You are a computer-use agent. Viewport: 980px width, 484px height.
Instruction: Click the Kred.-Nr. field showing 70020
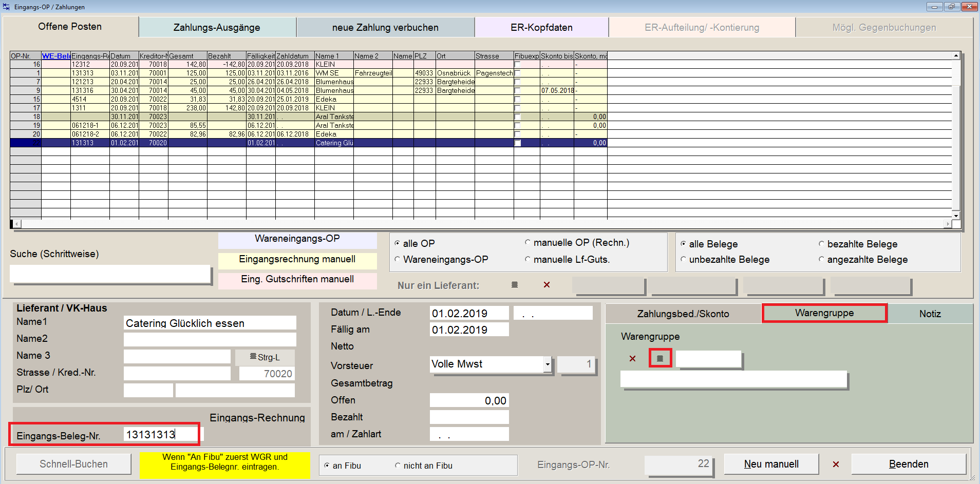(267, 374)
